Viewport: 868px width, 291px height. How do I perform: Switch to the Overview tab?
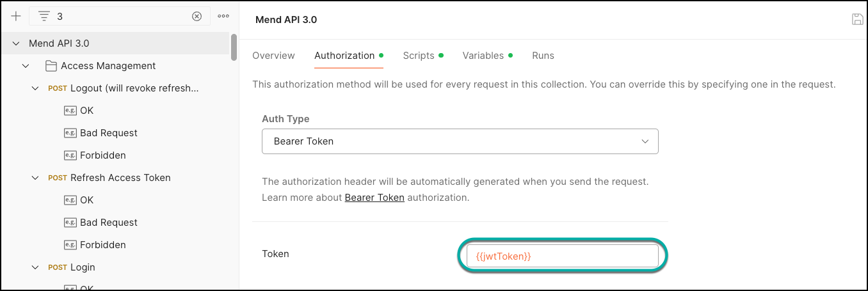click(x=273, y=56)
